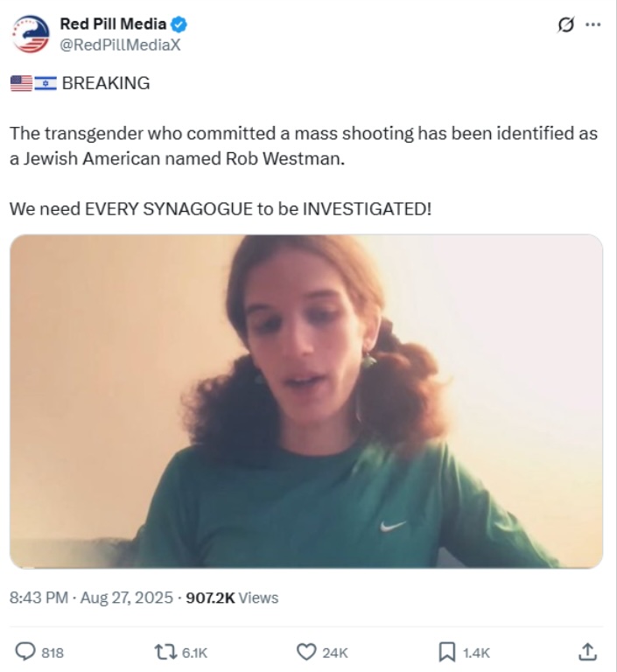Image resolution: width=617 pixels, height=672 pixels.
Task: Click the share upload-arrow icon
Action: (x=587, y=652)
